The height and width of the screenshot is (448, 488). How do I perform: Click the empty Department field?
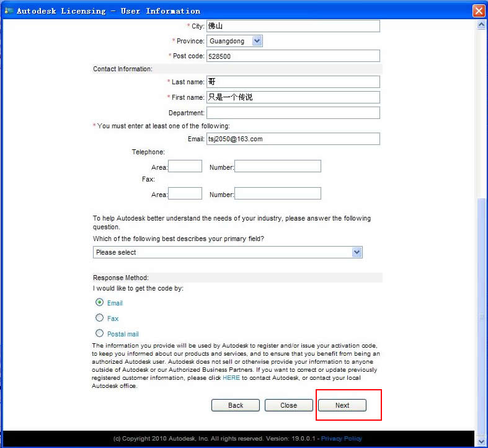(x=293, y=113)
